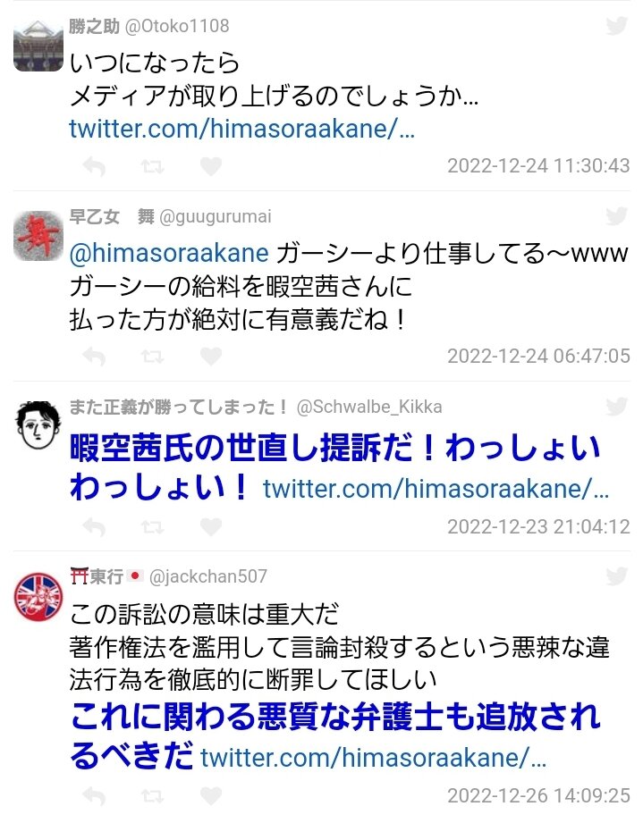The width and height of the screenshot is (643, 840).
Task: Open twitter.com link in @Schwalbe_Kikka's tweet
Action: point(436,489)
